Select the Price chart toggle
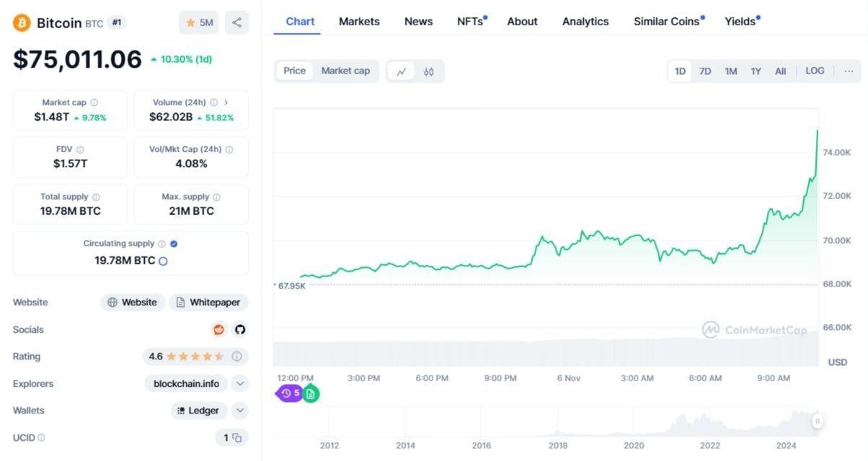 (295, 71)
